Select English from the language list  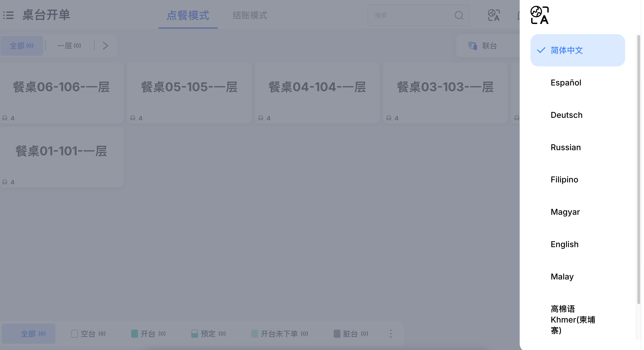pyautogui.click(x=564, y=244)
